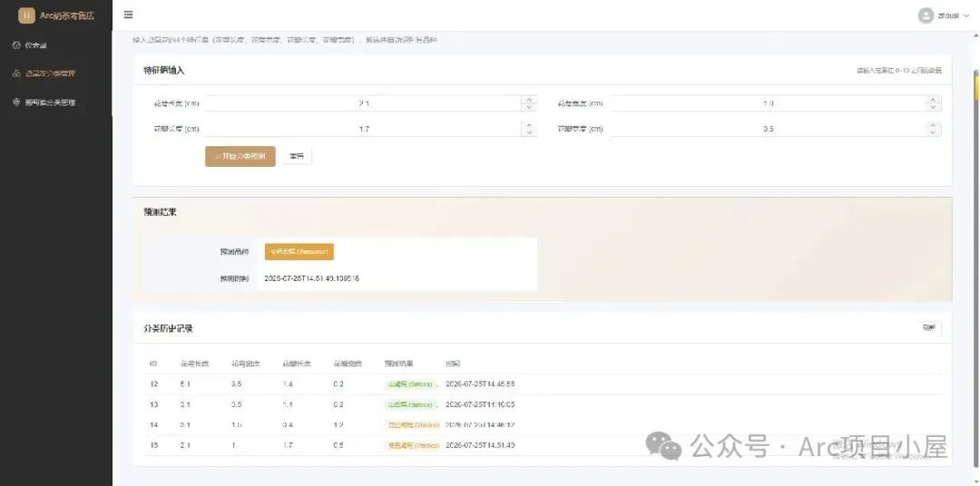The width and height of the screenshot is (980, 486).
Task: Click the scrollbar up arrow
Action: point(976,36)
